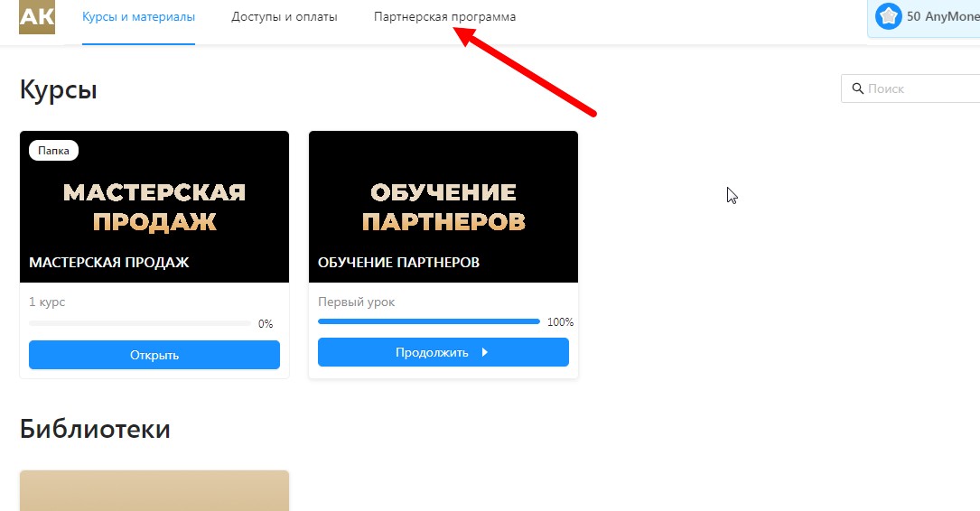This screenshot has height=511, width=980.
Task: Click the 100% progress bar
Action: click(x=429, y=321)
